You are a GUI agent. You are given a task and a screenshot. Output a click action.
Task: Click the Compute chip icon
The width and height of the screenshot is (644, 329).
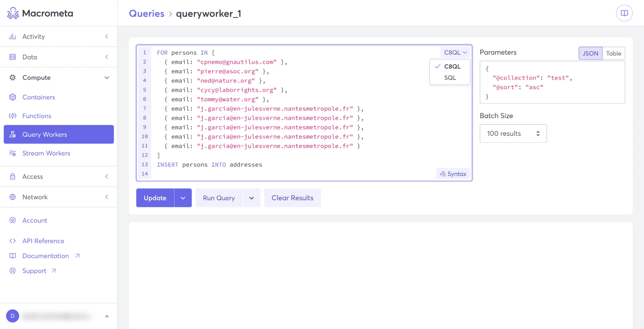(x=13, y=78)
